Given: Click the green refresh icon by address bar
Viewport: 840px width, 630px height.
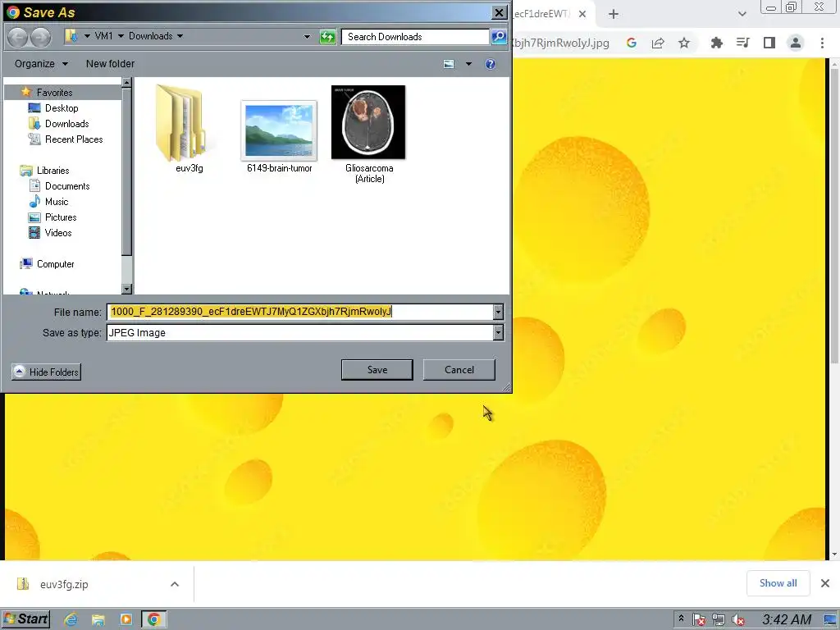Looking at the screenshot, I should point(327,36).
